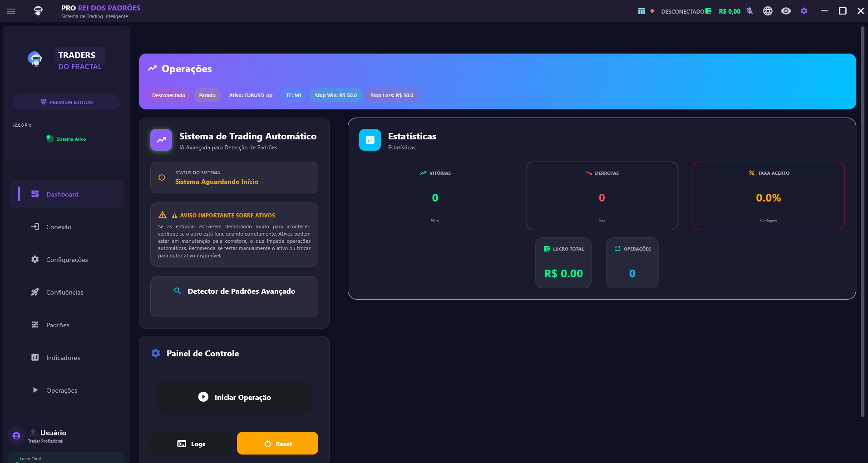The height and width of the screenshot is (463, 868).
Task: Go to Configurações in the sidebar
Action: pos(67,260)
